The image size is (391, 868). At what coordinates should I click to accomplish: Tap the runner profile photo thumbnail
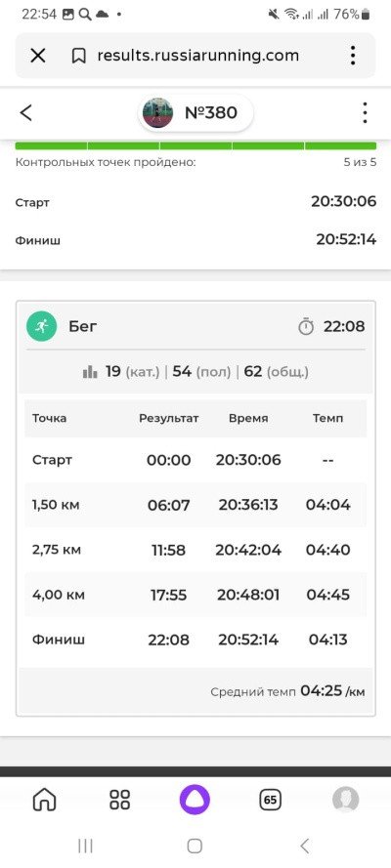coord(157,113)
